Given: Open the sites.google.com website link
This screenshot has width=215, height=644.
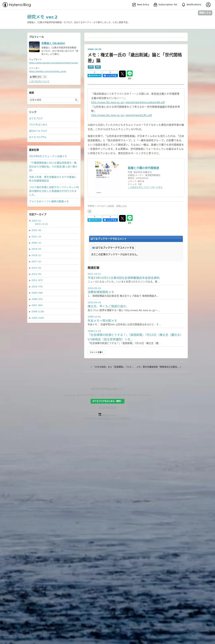Looking at the screenshot, I should tap(53, 63).
